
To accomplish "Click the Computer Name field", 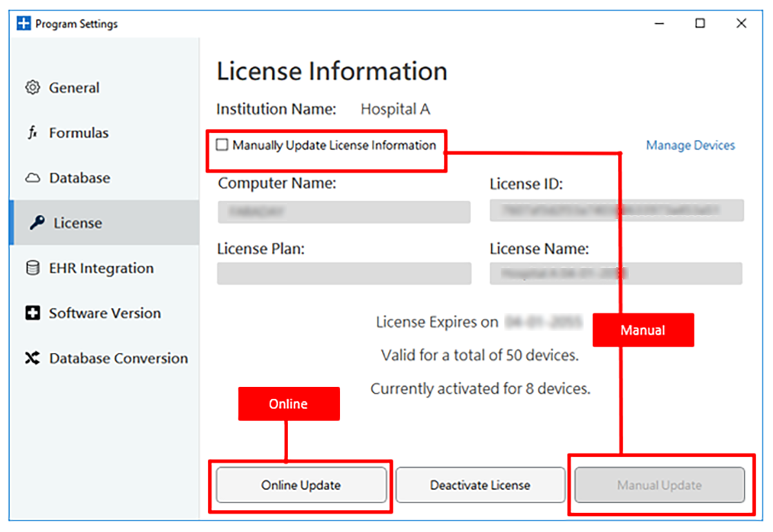I will click(x=343, y=211).
